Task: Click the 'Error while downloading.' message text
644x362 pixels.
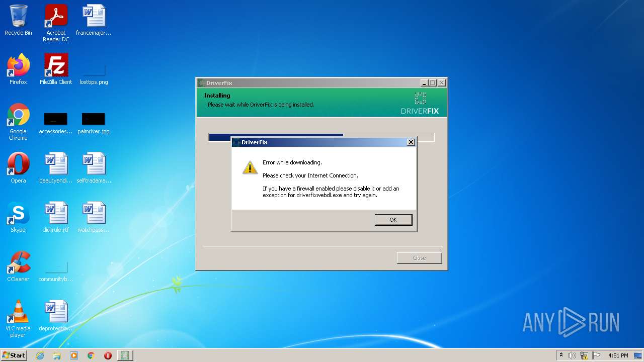Action: (292, 162)
